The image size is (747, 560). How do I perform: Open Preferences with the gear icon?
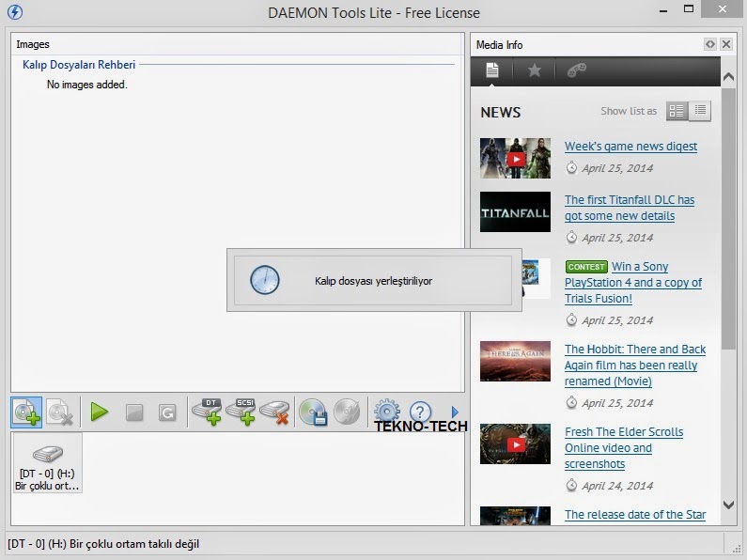point(387,411)
